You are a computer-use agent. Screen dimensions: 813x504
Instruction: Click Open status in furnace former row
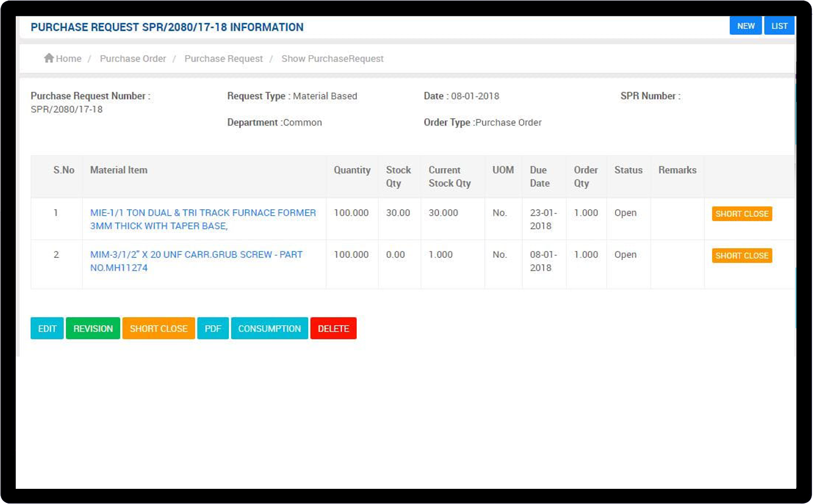point(625,213)
